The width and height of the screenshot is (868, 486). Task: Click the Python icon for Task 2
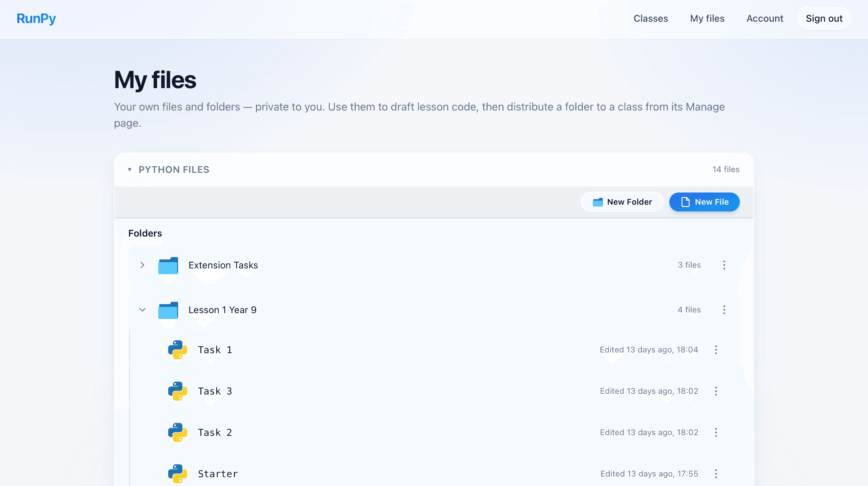pyautogui.click(x=178, y=432)
